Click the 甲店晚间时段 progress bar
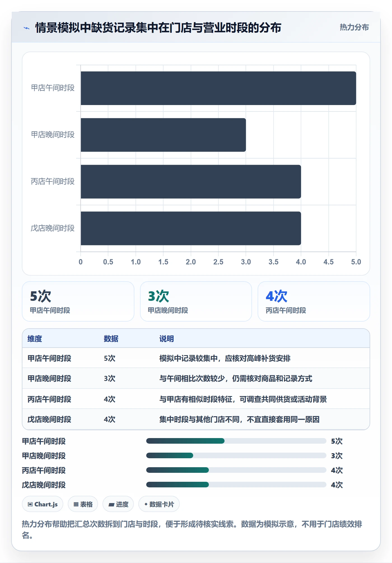The image size is (392, 563). [236, 455]
